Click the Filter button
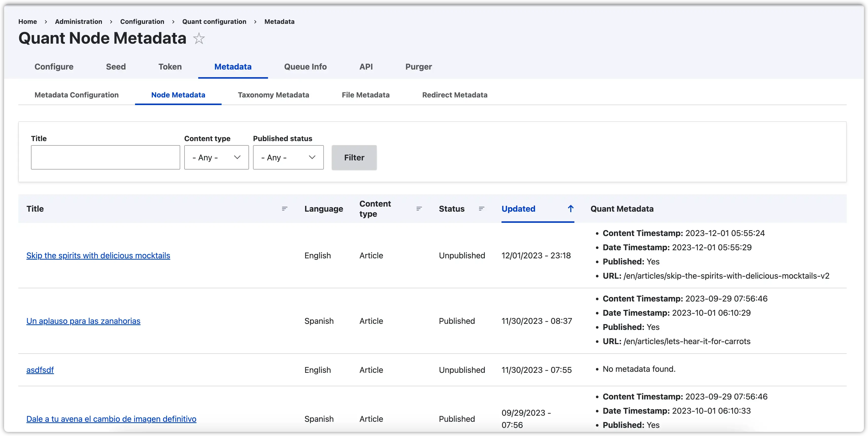Screen dimensions: 868x436 (354, 157)
